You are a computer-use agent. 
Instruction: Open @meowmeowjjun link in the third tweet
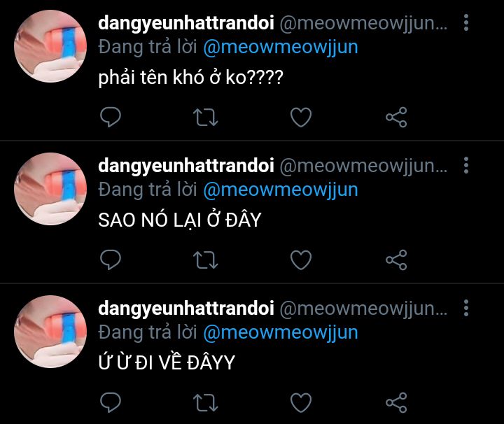pyautogui.click(x=281, y=333)
